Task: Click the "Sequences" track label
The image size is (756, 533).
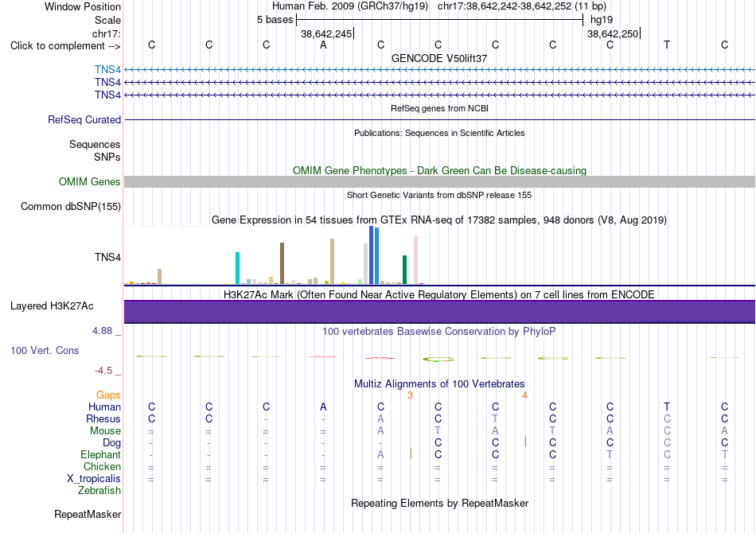Action: coord(95,144)
